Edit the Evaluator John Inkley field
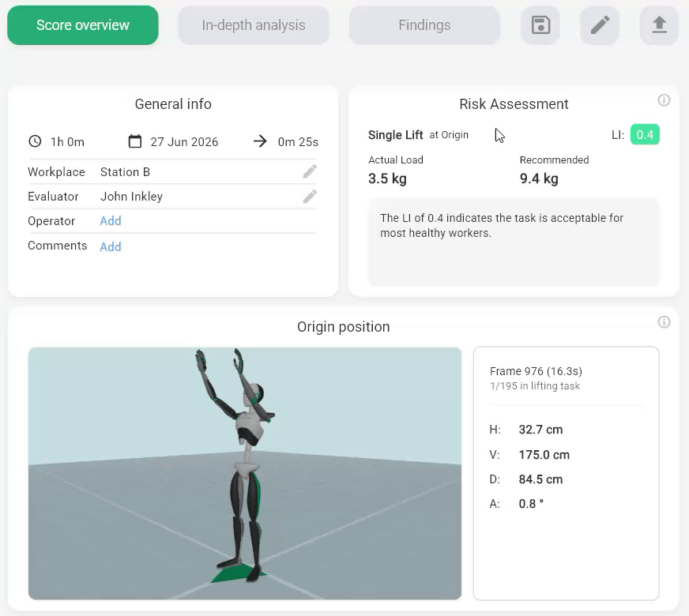The image size is (689, 616). click(x=310, y=197)
